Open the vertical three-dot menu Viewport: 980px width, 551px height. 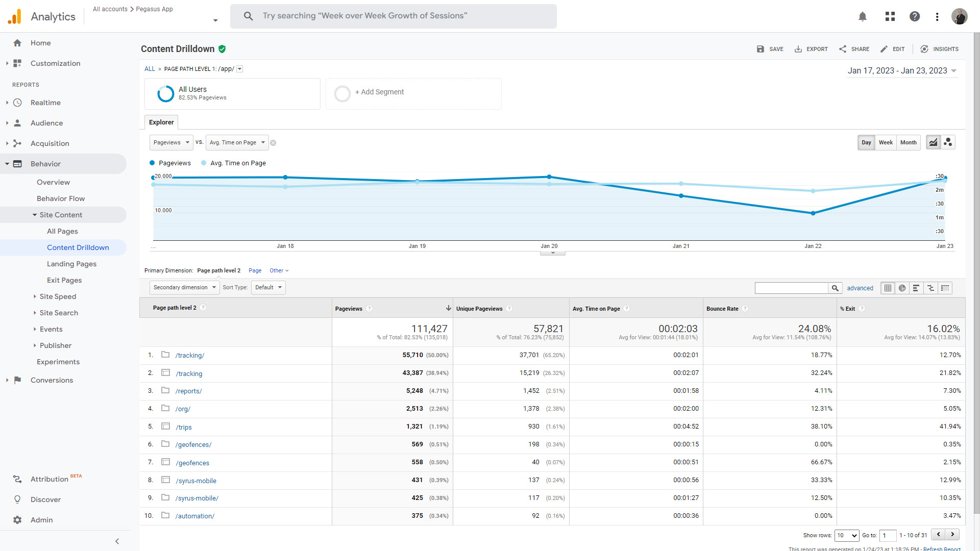tap(937, 16)
